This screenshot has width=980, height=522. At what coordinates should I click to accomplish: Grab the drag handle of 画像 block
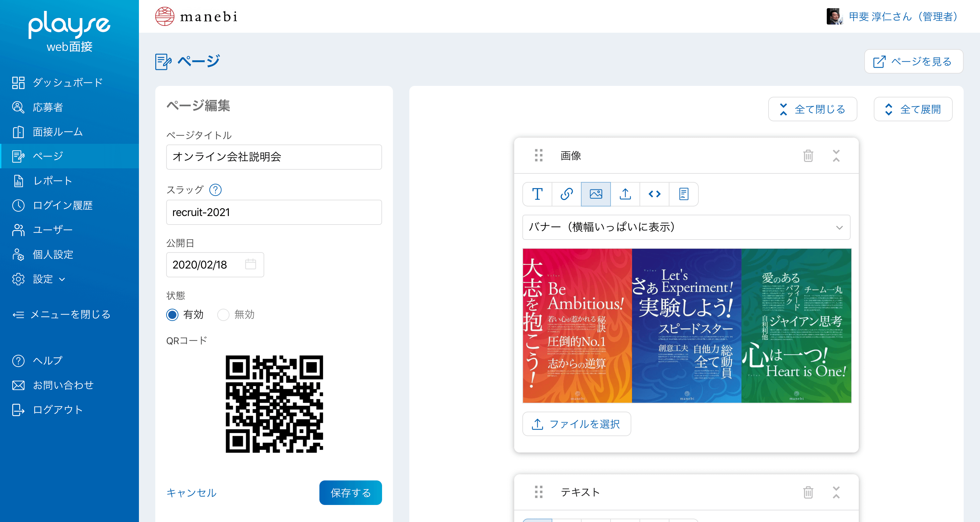coord(538,155)
